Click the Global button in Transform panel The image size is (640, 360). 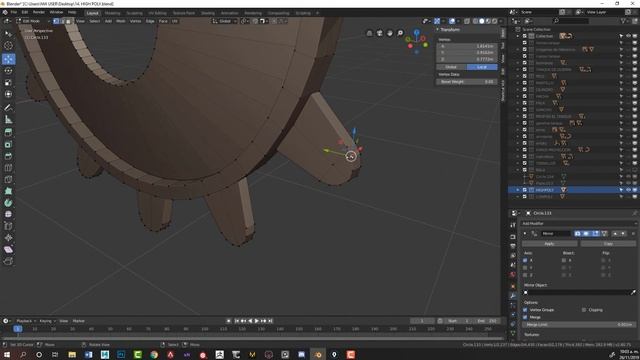point(451,67)
